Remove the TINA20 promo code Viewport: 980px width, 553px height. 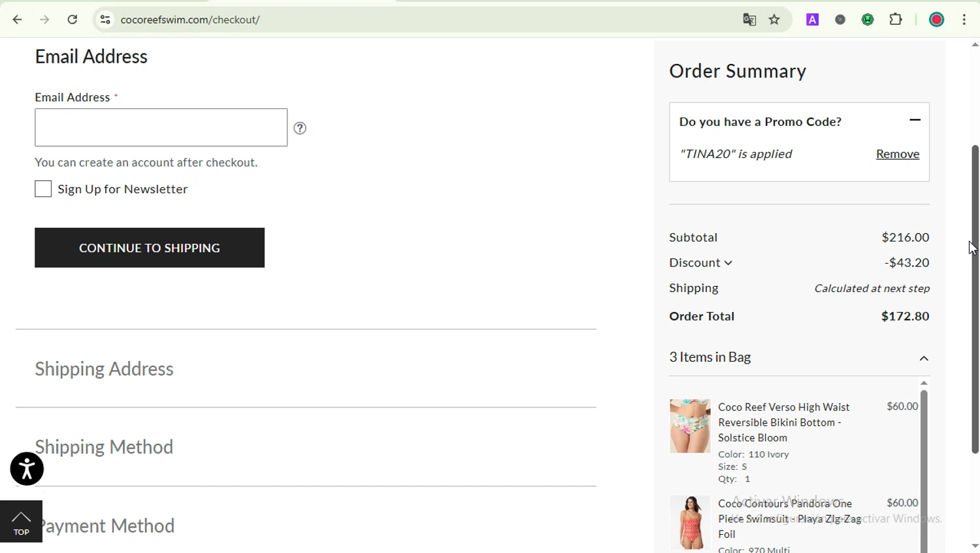(897, 154)
